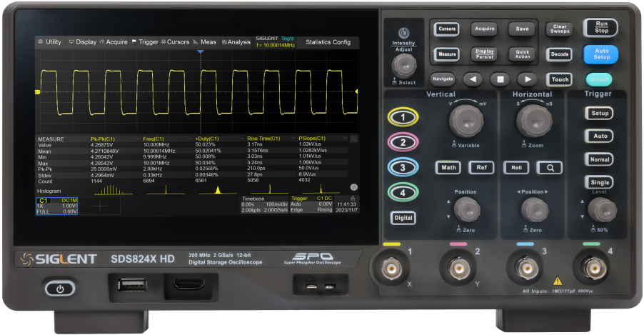Toggle the Math waveform button
This screenshot has height=335, width=644.
(x=448, y=167)
